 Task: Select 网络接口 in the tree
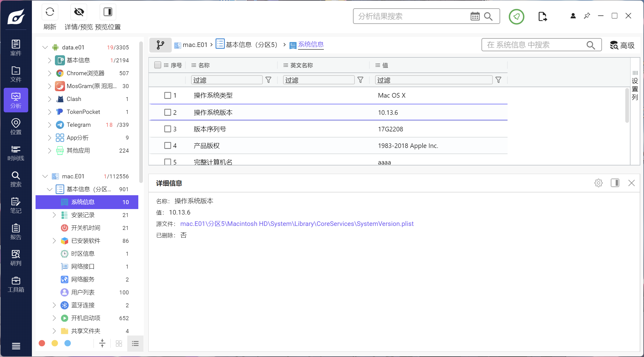pos(87,266)
